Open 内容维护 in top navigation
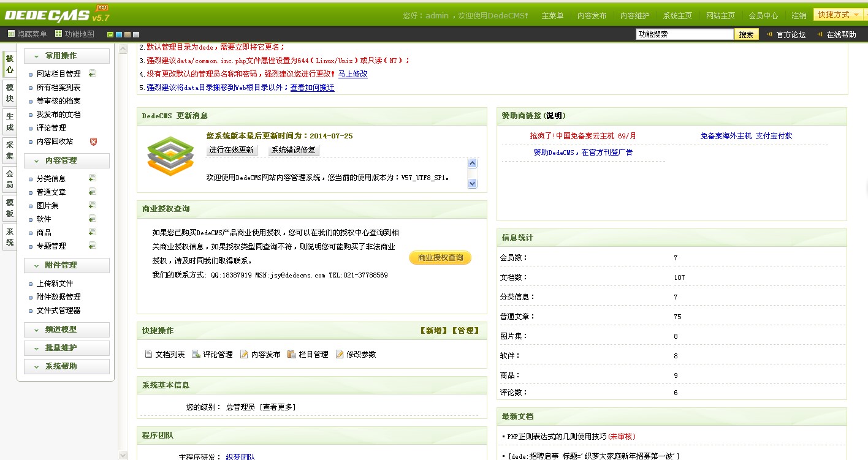Viewport: 868px width, 460px height. tap(634, 16)
